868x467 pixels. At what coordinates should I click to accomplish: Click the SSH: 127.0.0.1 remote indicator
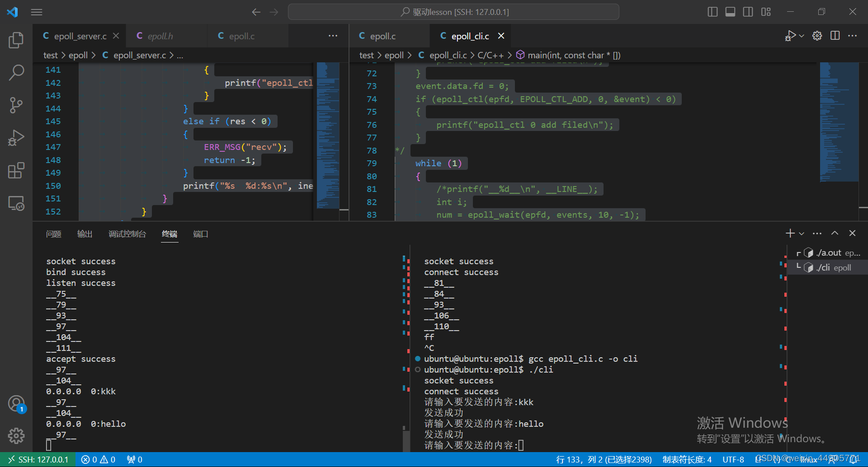pyautogui.click(x=38, y=460)
